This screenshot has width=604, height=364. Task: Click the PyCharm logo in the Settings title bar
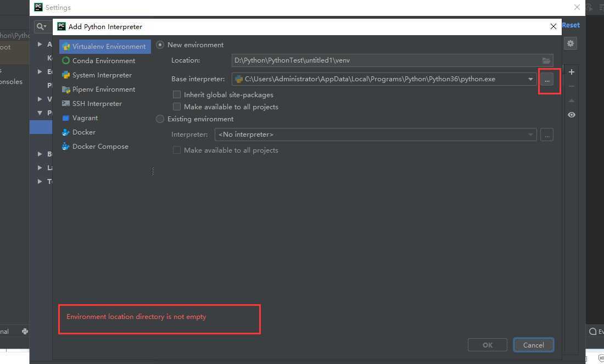(x=38, y=7)
